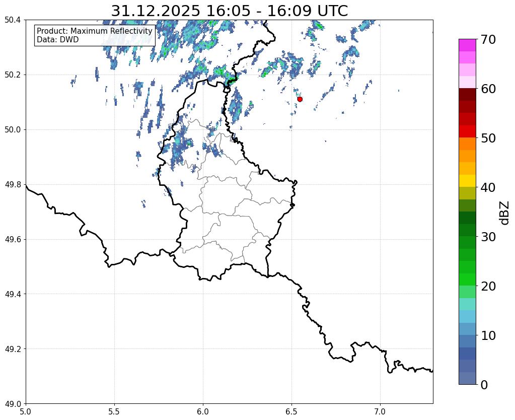Pick the orange swatch just below 50 dBZ
Screen dimensions: 515x420
467,144
